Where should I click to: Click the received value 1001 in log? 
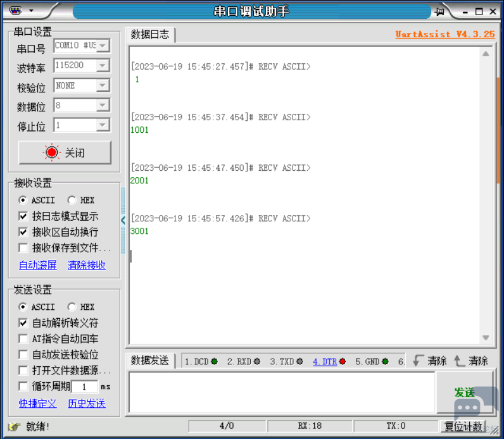coord(139,130)
